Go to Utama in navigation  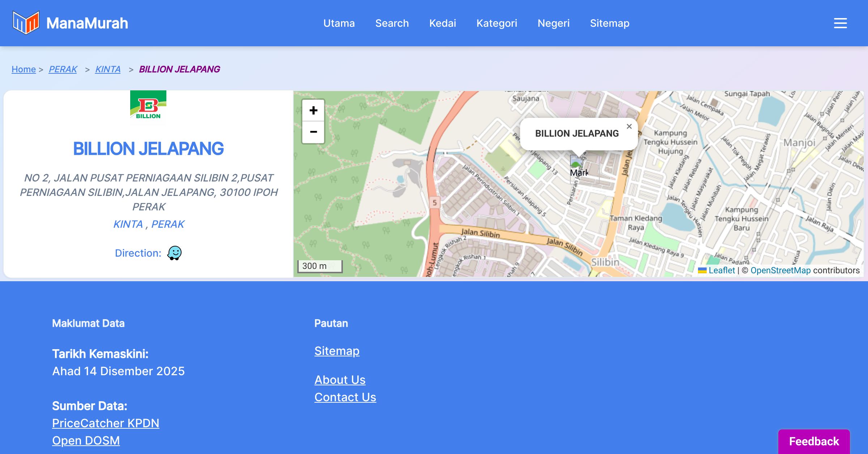[x=339, y=23]
